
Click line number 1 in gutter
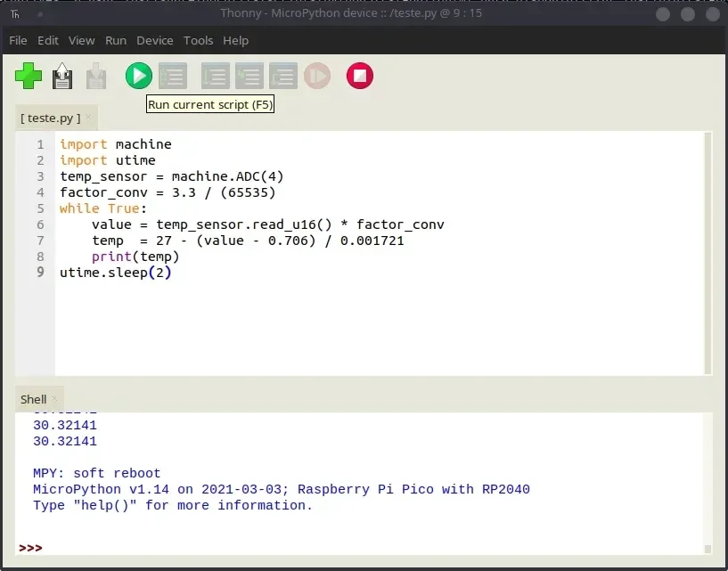click(x=40, y=145)
